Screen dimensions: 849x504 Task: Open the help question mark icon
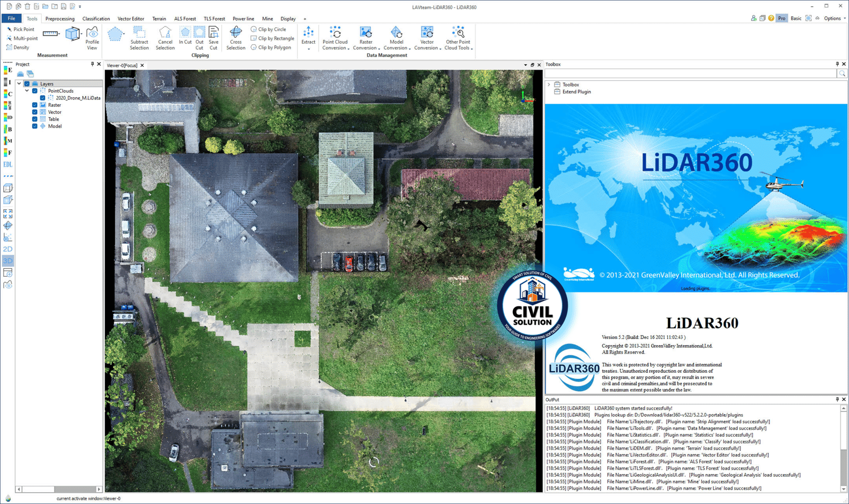tap(771, 18)
